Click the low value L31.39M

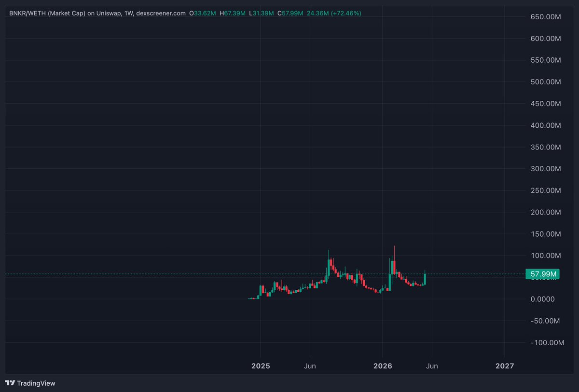pos(262,13)
